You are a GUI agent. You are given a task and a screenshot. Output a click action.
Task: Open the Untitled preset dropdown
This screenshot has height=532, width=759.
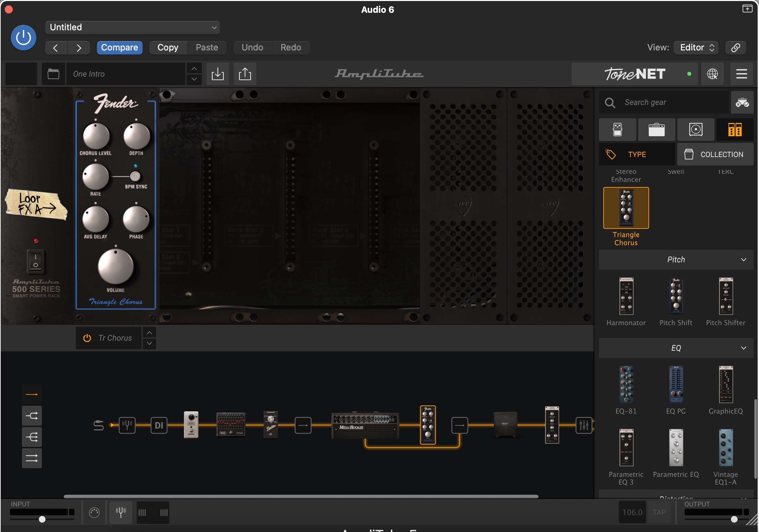pos(133,27)
